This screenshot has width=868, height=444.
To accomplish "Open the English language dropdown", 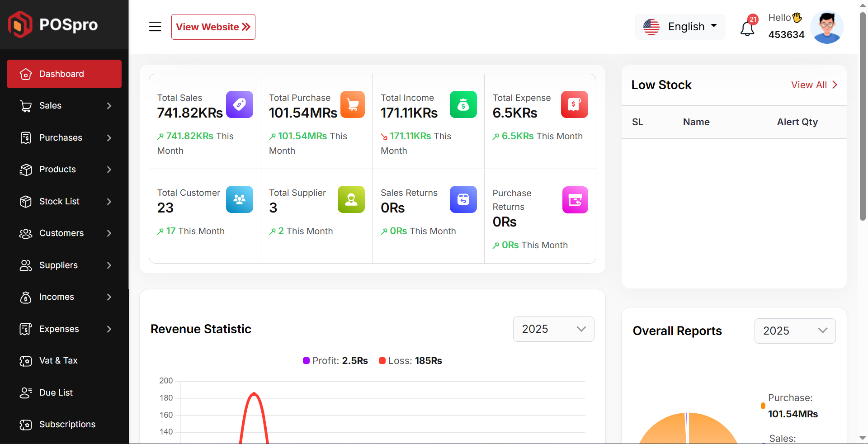I will coord(680,27).
